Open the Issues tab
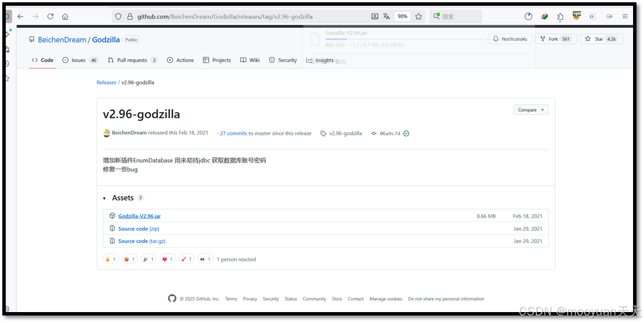The height and width of the screenshot is (323, 644). pyautogui.click(x=80, y=60)
